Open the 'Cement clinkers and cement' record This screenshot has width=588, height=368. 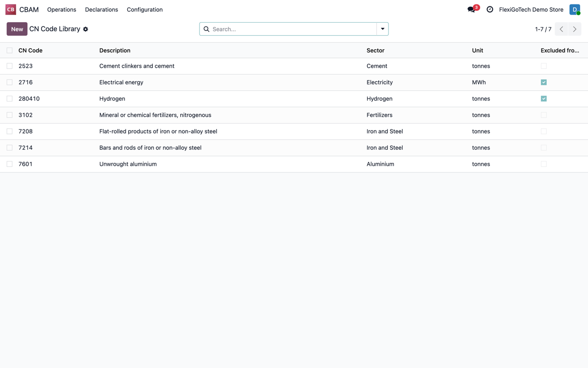[x=137, y=66]
